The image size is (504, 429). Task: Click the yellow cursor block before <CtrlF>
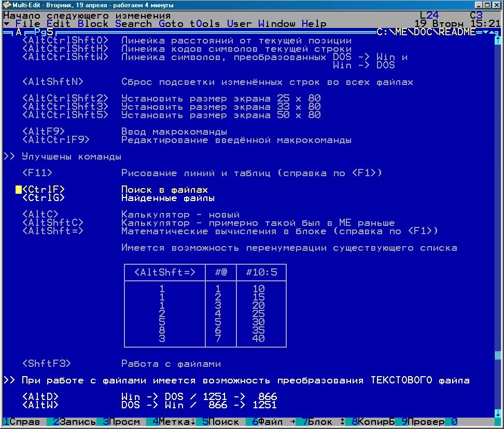click(19, 190)
